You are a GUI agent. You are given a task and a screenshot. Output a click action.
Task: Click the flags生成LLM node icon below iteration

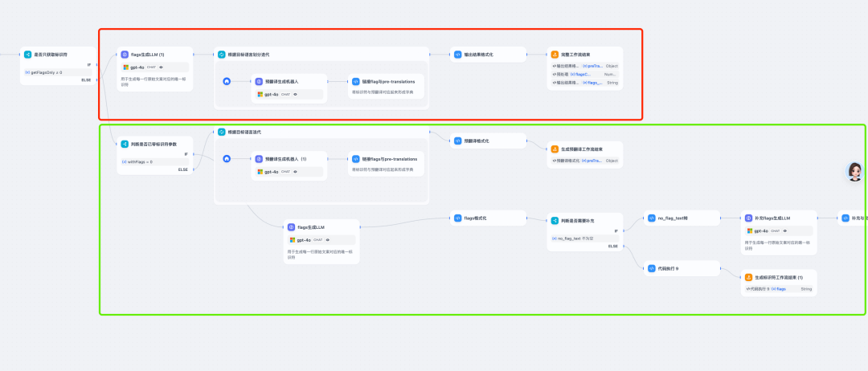pos(291,226)
